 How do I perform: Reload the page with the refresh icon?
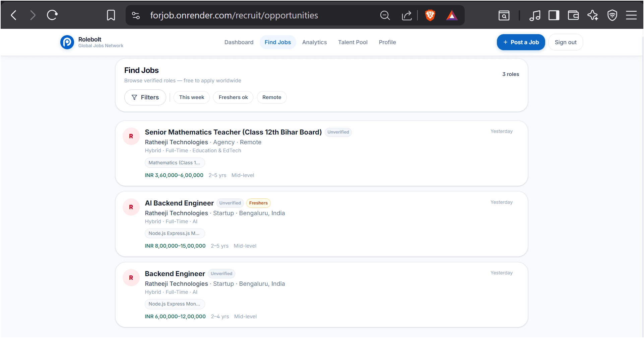52,15
